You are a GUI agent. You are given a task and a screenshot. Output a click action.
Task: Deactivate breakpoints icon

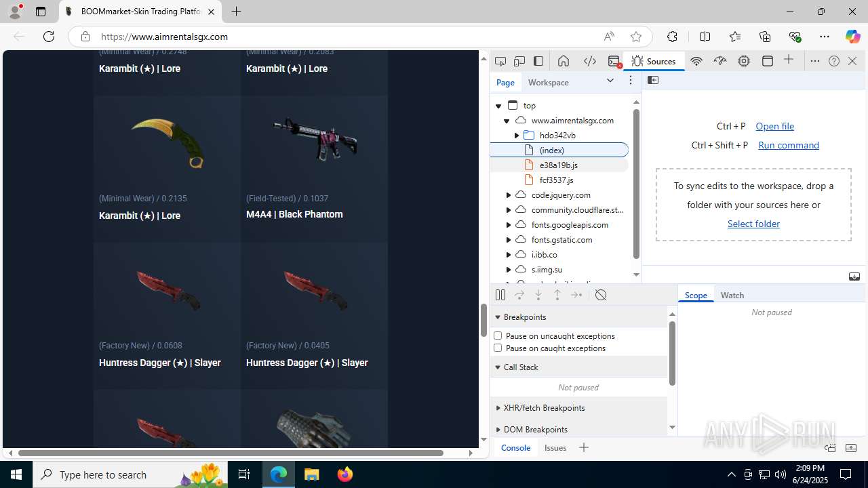(601, 295)
